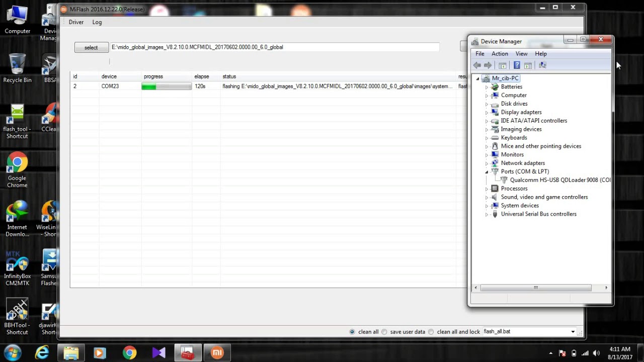Open the Driver menu in MiFlash
The image size is (644, 362).
click(76, 22)
